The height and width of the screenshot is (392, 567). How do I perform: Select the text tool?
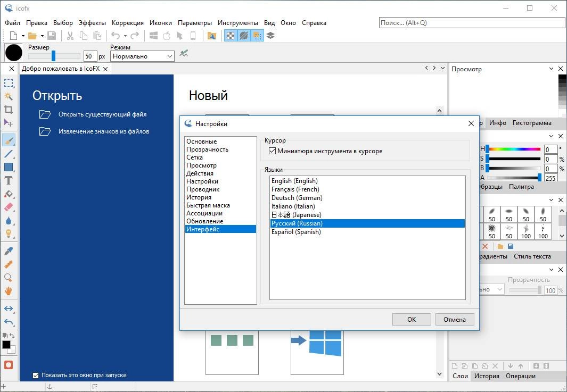[x=9, y=180]
